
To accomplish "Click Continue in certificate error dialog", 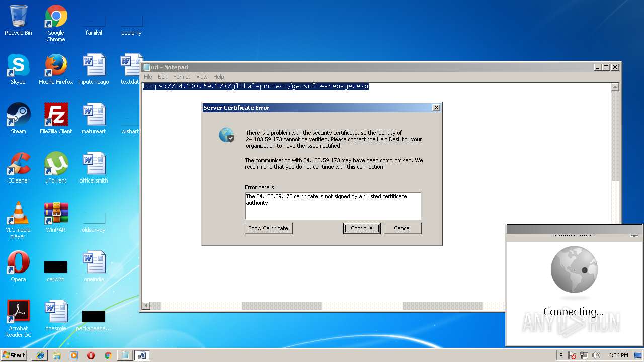I will pos(362,228).
